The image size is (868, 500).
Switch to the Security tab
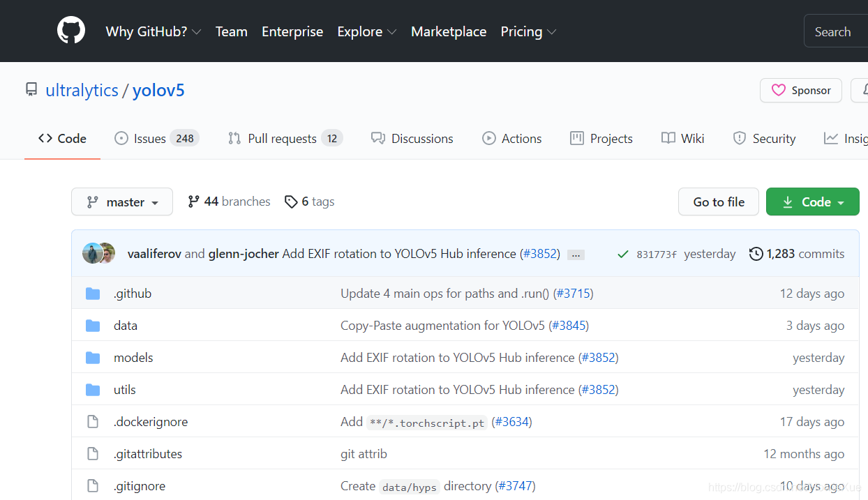(765, 138)
